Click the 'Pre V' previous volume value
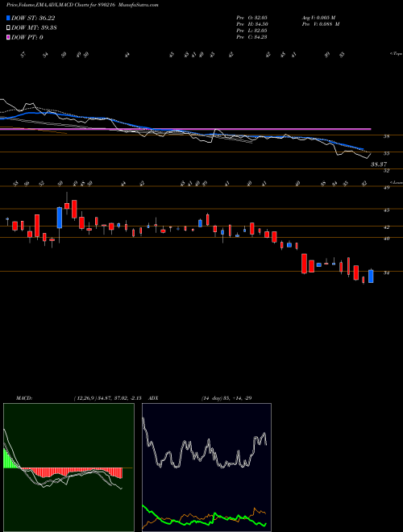 click(320, 24)
